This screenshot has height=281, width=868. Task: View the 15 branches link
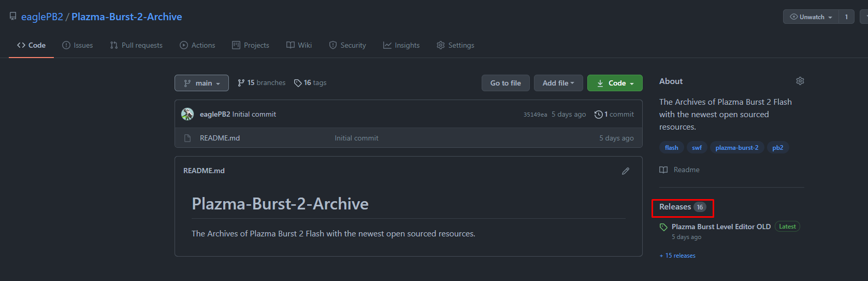[x=262, y=83]
